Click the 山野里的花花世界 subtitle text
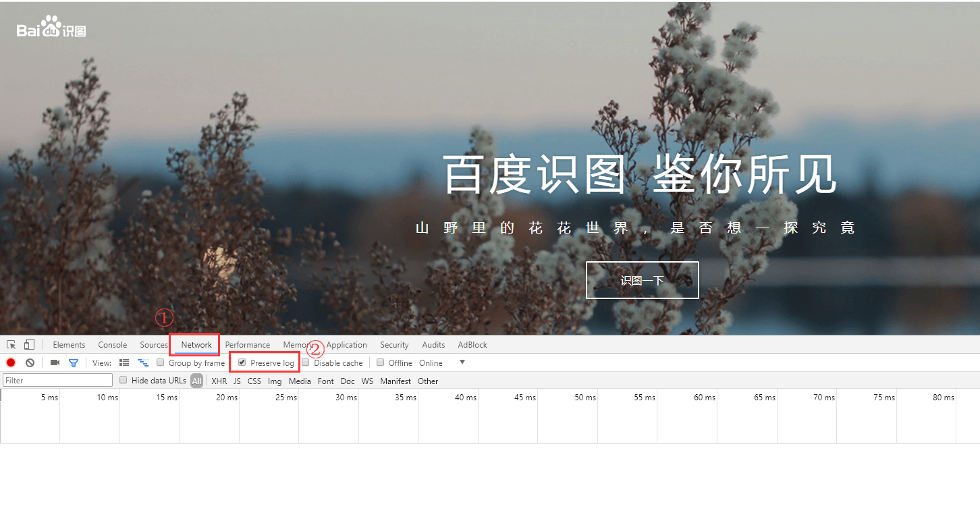The height and width of the screenshot is (513, 980). tap(636, 228)
